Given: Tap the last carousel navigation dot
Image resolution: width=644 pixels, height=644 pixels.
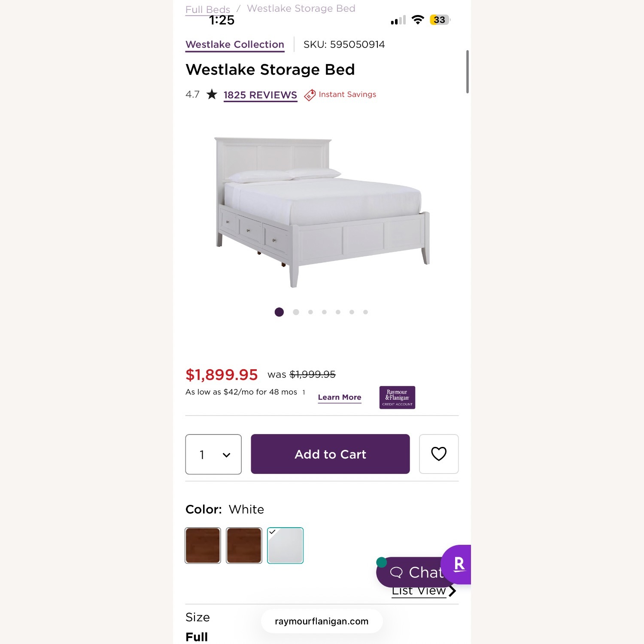Looking at the screenshot, I should [365, 312].
